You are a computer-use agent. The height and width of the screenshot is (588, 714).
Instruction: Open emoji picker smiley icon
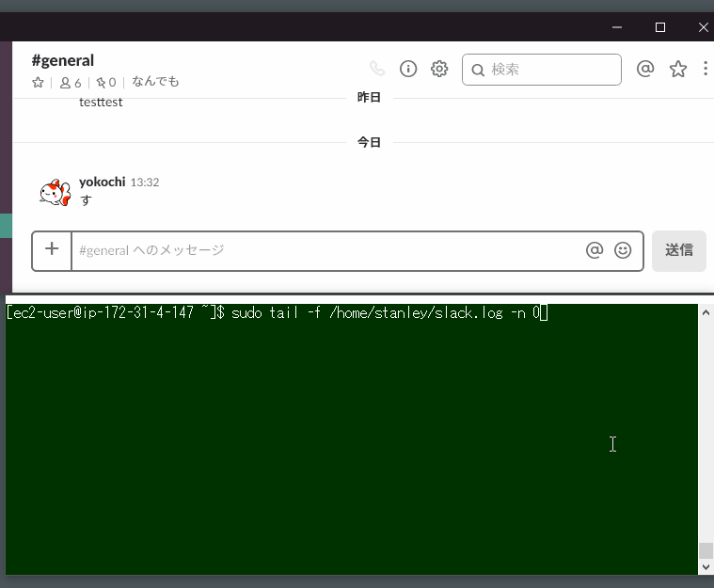click(x=623, y=250)
